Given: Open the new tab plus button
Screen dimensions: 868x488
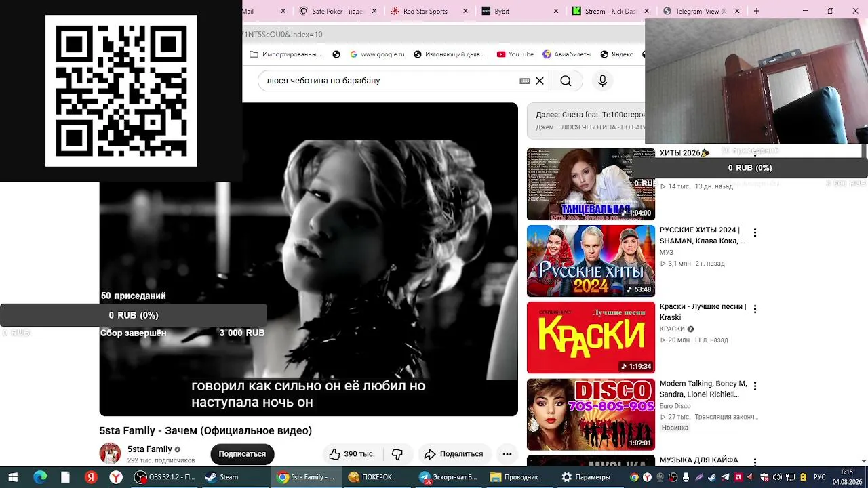Looking at the screenshot, I should 757,11.
